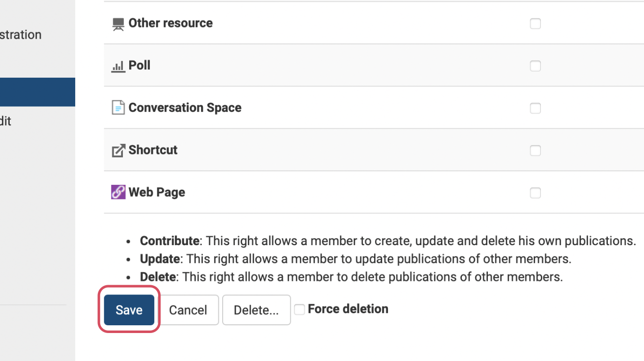Viewport: 644px width, 361px height.
Task: Select the highlighted blue sidebar item
Action: [37, 92]
